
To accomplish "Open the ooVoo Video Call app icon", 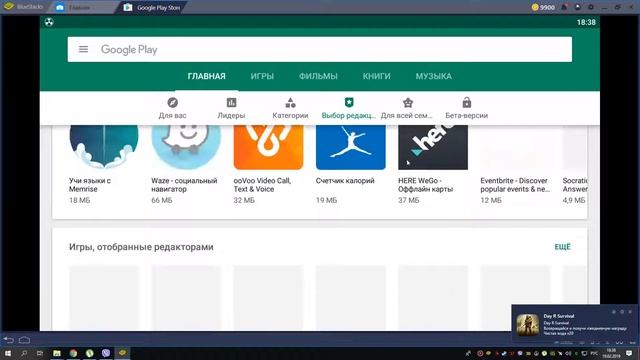I will pyautogui.click(x=269, y=147).
